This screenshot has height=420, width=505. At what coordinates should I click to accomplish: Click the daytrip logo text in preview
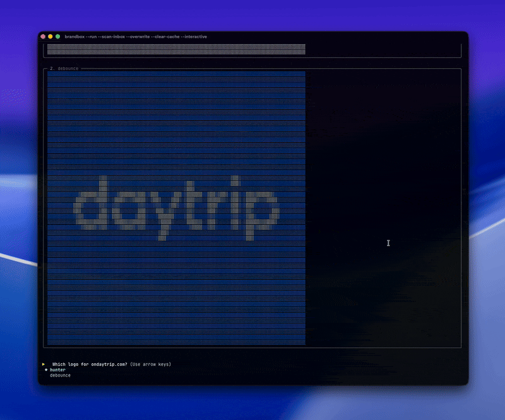(x=176, y=208)
